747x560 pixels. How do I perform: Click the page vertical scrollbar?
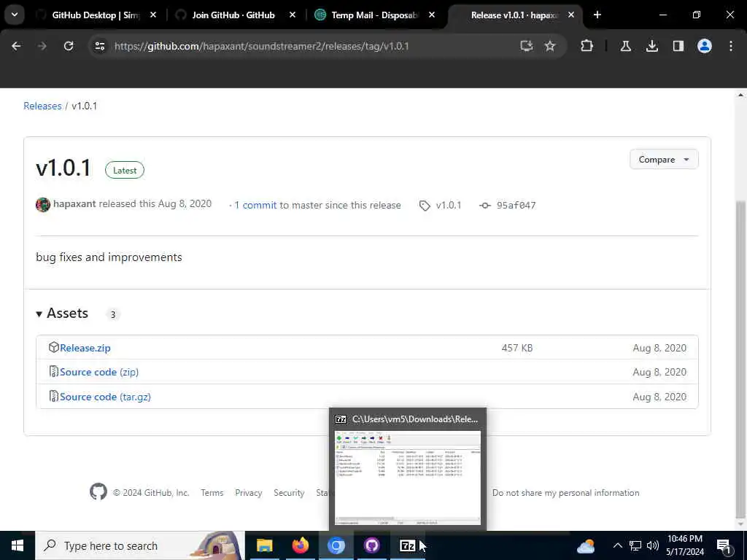[740, 359]
